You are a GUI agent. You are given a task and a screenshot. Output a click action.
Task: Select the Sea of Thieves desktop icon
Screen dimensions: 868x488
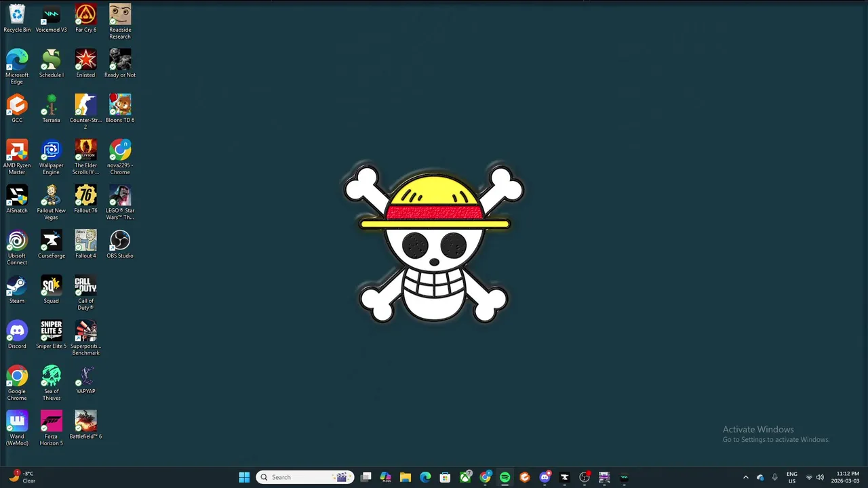point(51,383)
